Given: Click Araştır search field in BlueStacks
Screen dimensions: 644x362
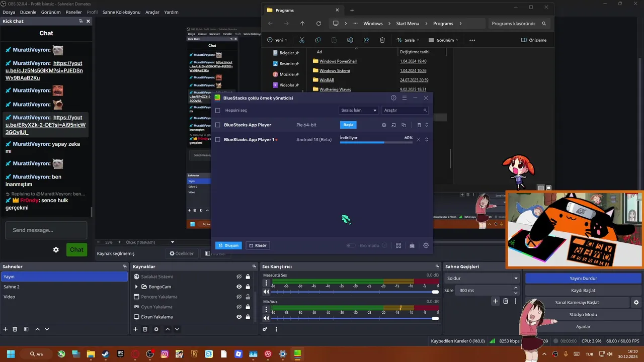Looking at the screenshot, I should click(x=406, y=110).
